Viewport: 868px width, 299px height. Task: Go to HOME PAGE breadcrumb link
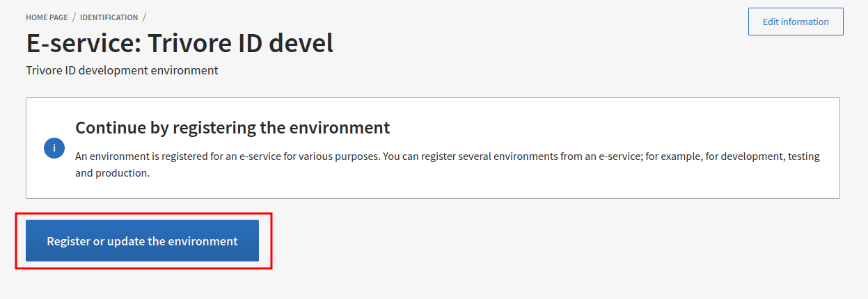47,17
